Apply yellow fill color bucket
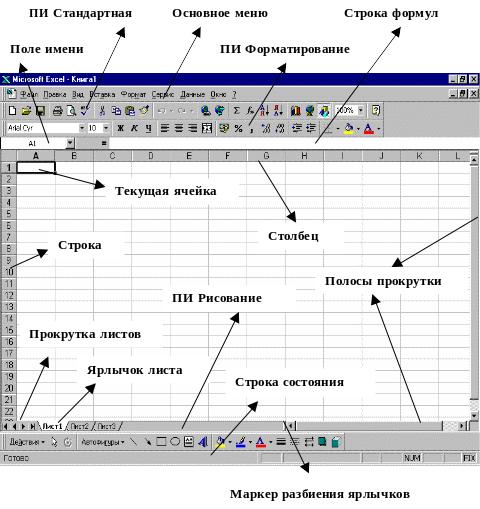 click(x=349, y=128)
